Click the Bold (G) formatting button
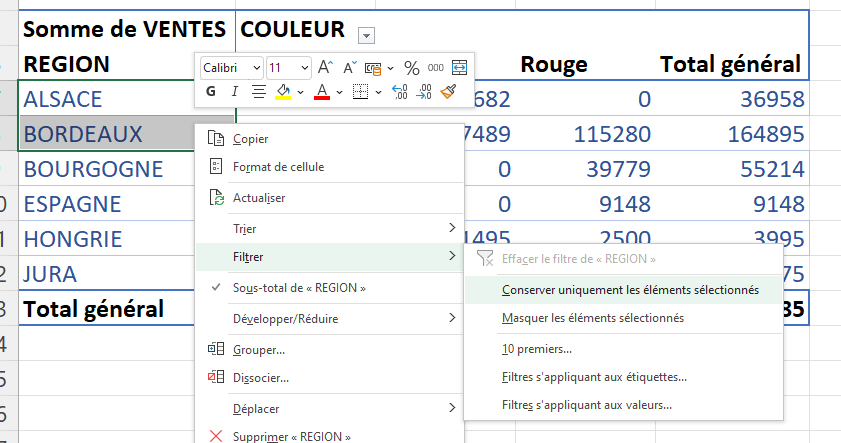The height and width of the screenshot is (443, 841). pyautogui.click(x=211, y=92)
